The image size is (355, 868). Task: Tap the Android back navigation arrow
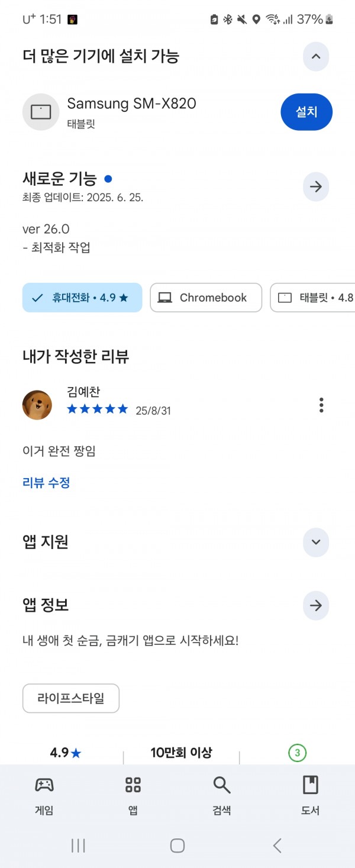coord(277,846)
